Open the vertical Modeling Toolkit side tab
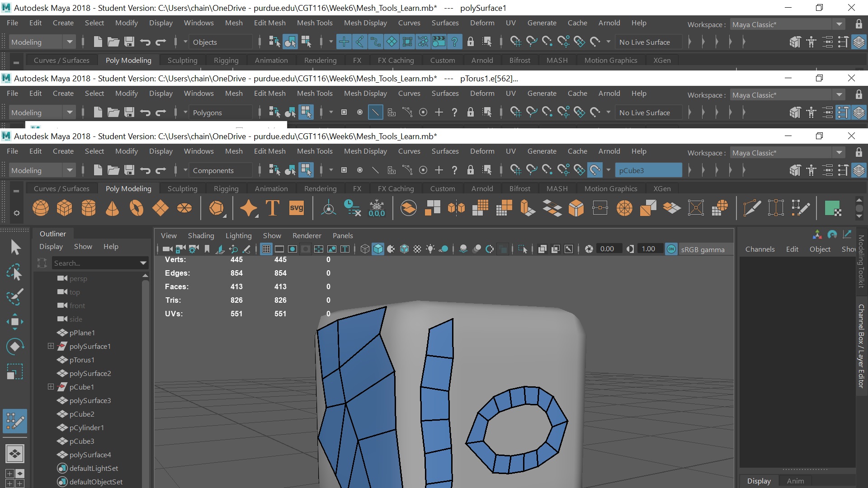 point(861,261)
